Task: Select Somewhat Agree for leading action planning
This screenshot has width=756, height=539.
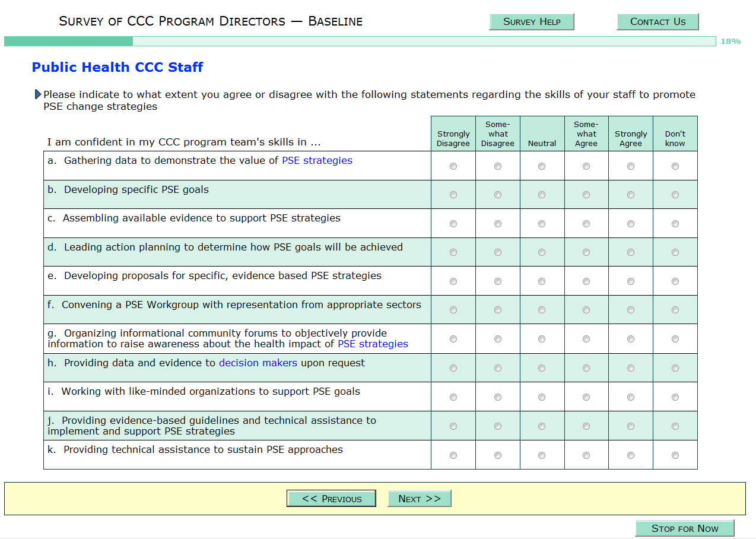Action: (x=586, y=252)
